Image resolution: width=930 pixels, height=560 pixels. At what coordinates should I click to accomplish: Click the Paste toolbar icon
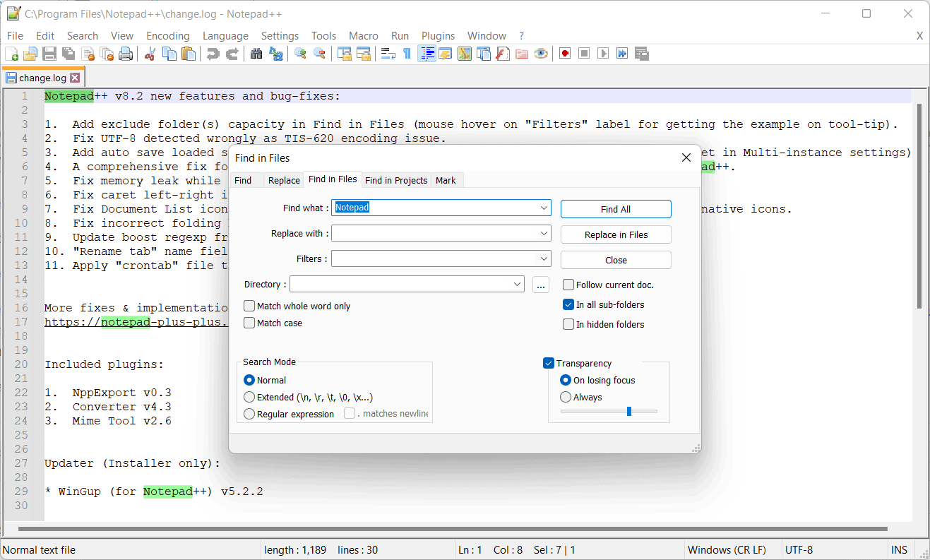[189, 54]
